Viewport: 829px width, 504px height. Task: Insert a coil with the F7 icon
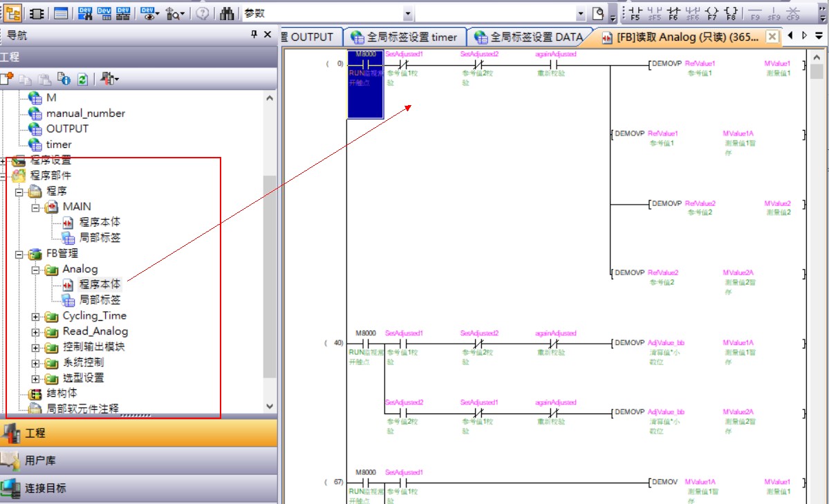(x=712, y=13)
